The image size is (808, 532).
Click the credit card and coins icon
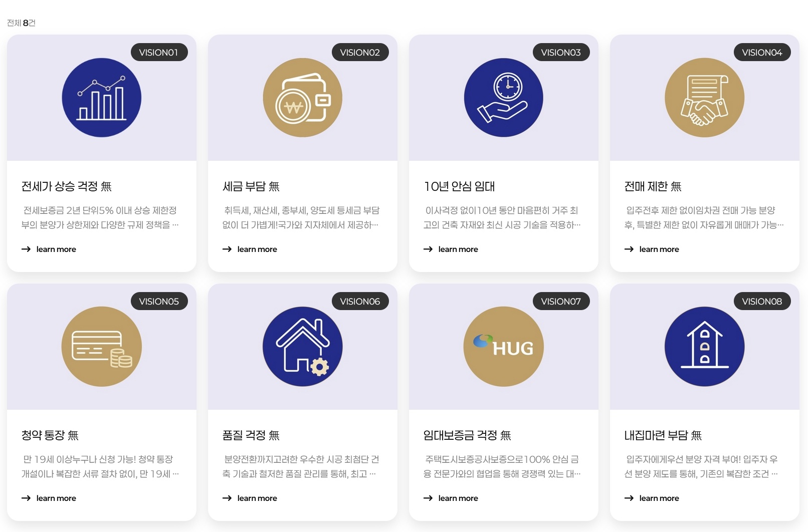(102, 347)
